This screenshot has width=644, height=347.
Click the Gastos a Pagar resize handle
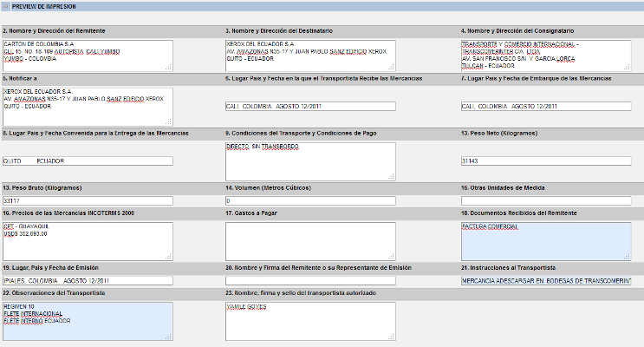tap(391, 257)
